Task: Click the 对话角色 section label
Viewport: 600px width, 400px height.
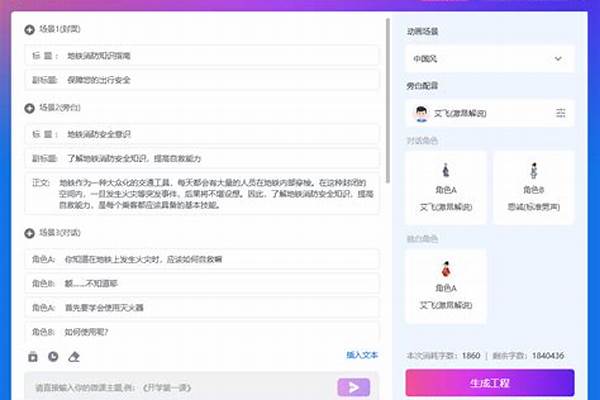Action: click(x=422, y=141)
